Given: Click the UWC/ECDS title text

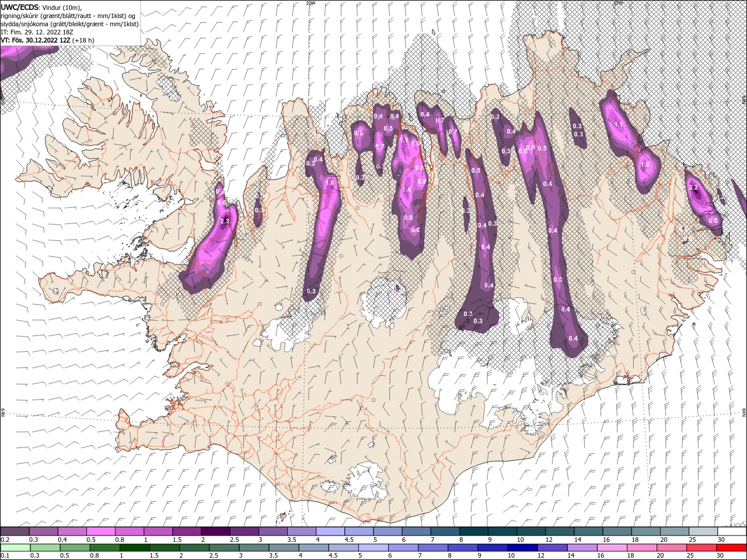Looking at the screenshot, I should coord(21,6).
